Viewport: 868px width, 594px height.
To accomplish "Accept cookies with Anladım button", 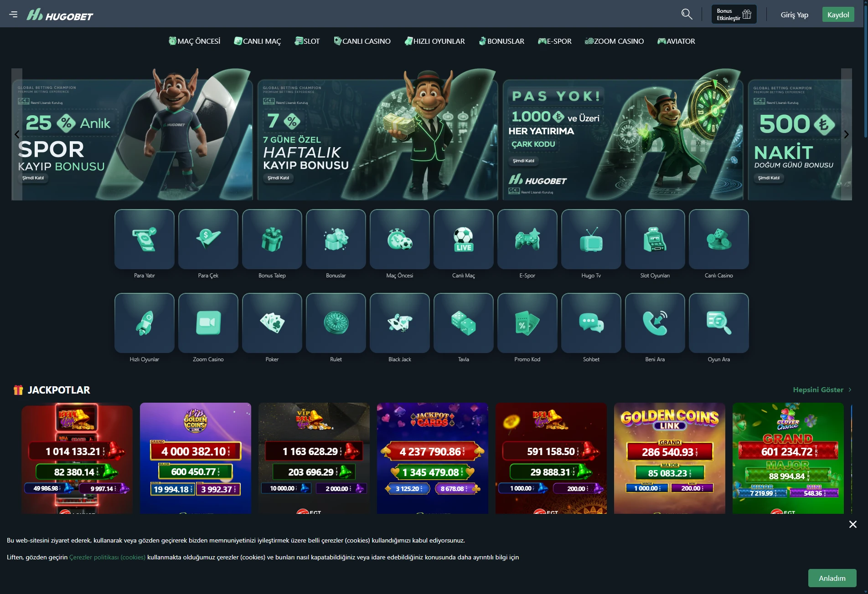I will click(x=832, y=578).
